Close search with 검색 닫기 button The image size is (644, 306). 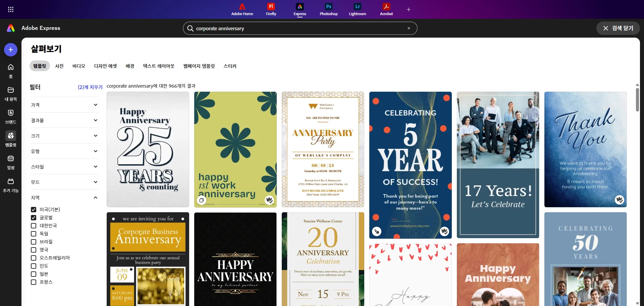point(618,28)
